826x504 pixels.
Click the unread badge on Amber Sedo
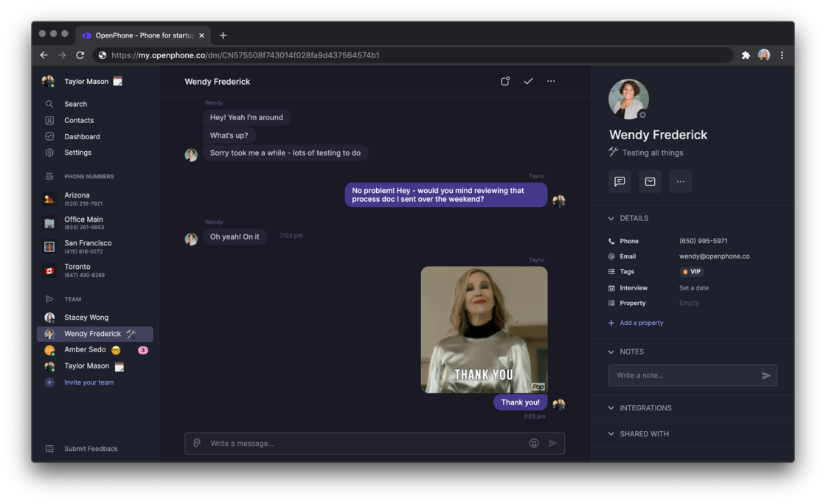click(143, 351)
